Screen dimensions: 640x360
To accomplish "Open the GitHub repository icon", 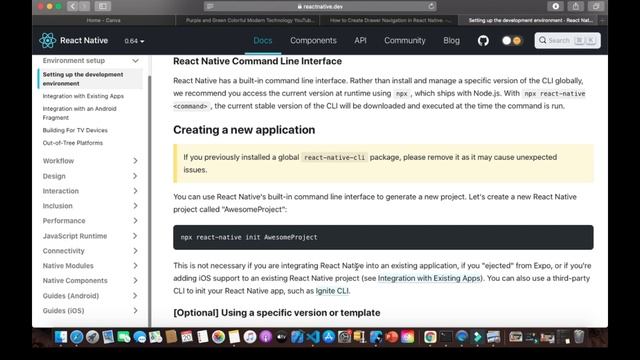I will point(483,40).
